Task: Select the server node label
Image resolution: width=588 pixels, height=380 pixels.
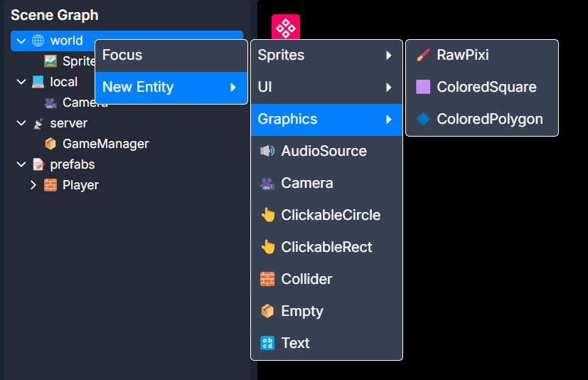Action: (69, 123)
